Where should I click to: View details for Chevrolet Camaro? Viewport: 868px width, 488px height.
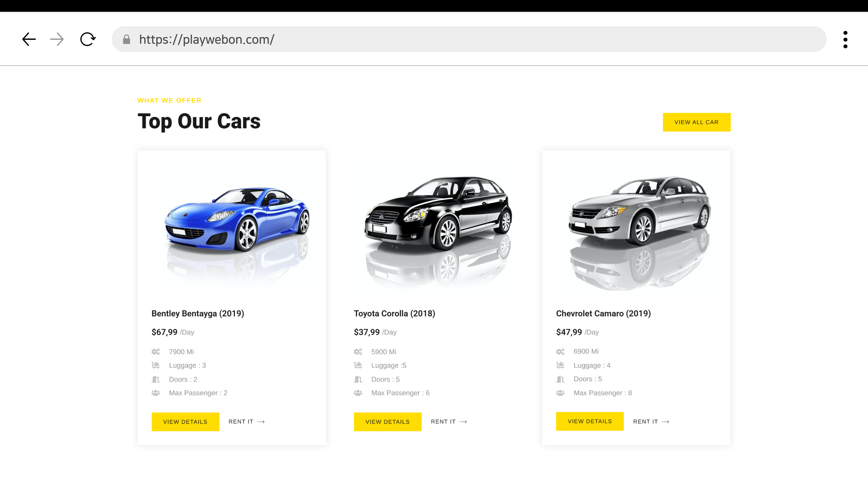pyautogui.click(x=590, y=421)
